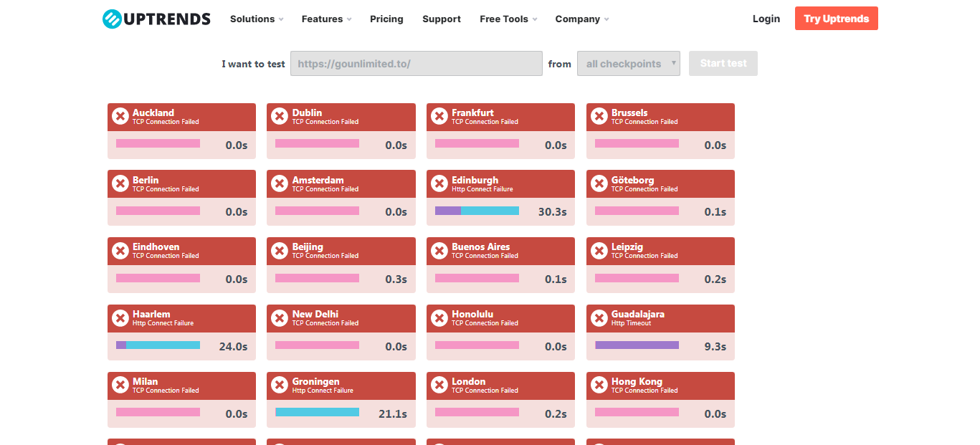Go to the Pricing page

pos(386,19)
